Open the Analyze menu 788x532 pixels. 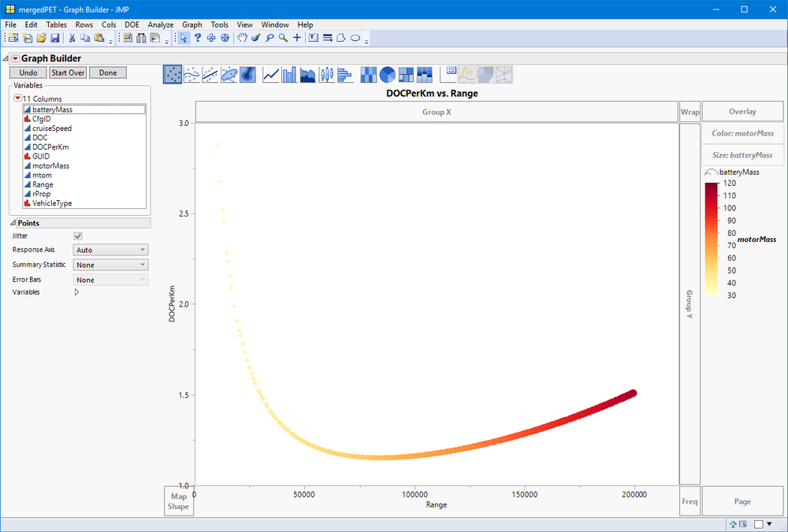(x=160, y=24)
